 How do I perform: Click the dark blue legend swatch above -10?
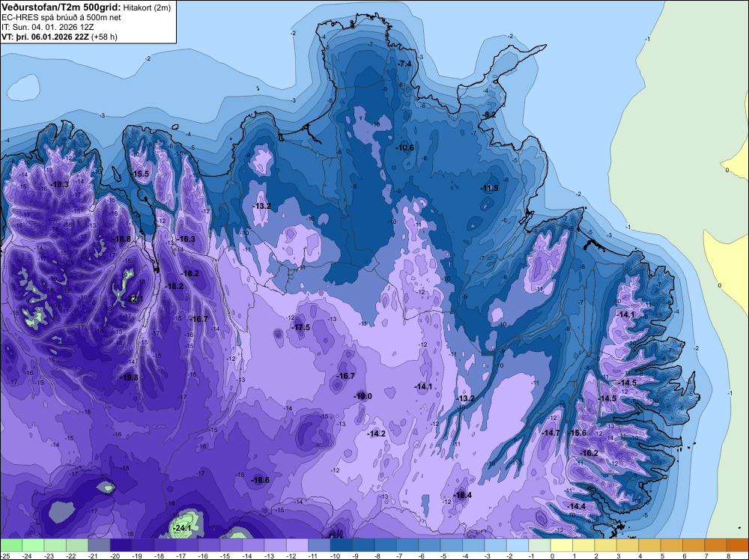coord(342,545)
